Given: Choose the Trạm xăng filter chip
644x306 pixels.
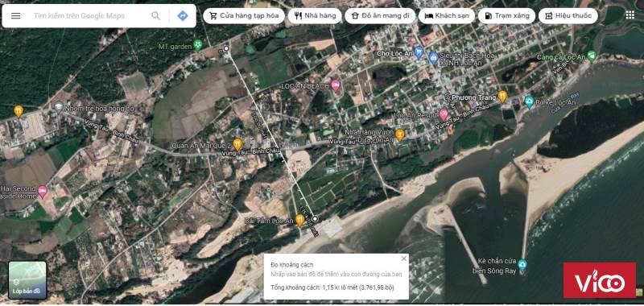Looking at the screenshot, I should [506, 16].
